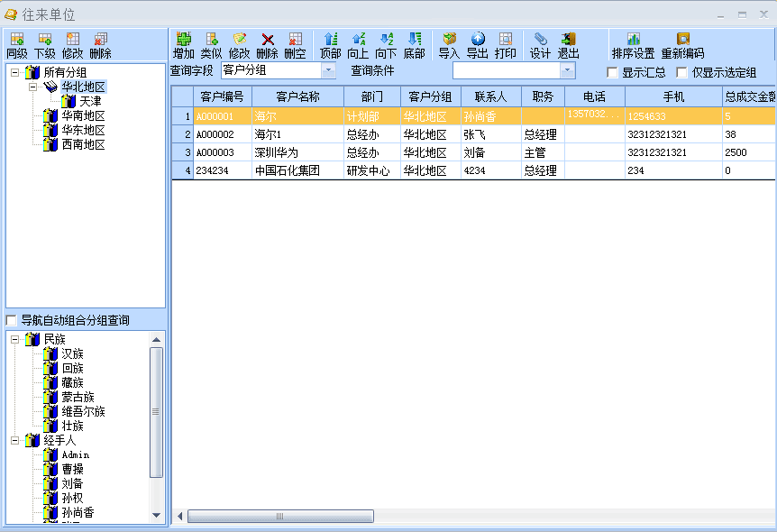Image resolution: width=777 pixels, height=532 pixels.
Task: Select 藏族 in the navigation tree
Action: coord(72,382)
